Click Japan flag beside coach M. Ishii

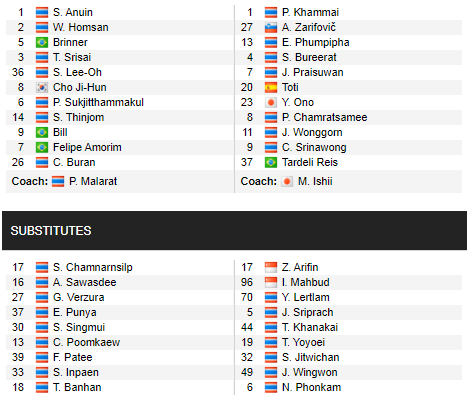(287, 182)
